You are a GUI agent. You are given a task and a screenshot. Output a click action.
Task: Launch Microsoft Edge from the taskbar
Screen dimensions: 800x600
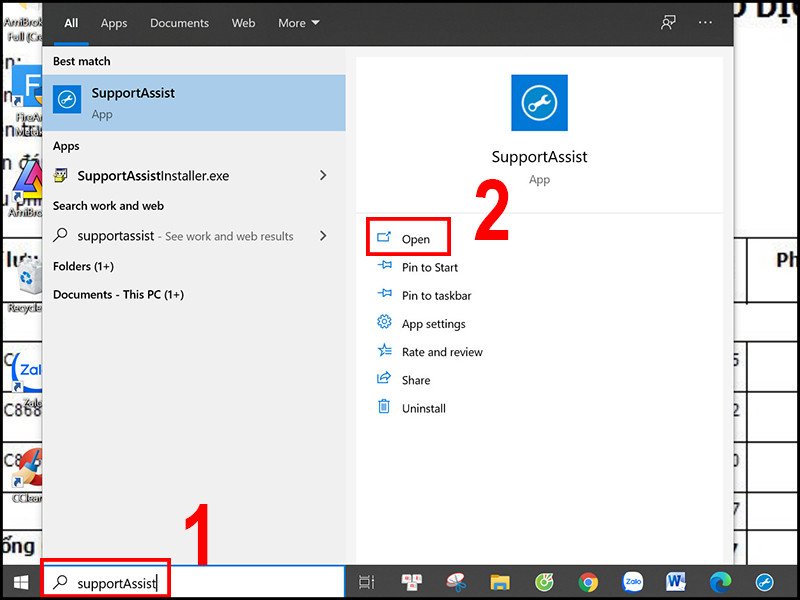click(720, 581)
